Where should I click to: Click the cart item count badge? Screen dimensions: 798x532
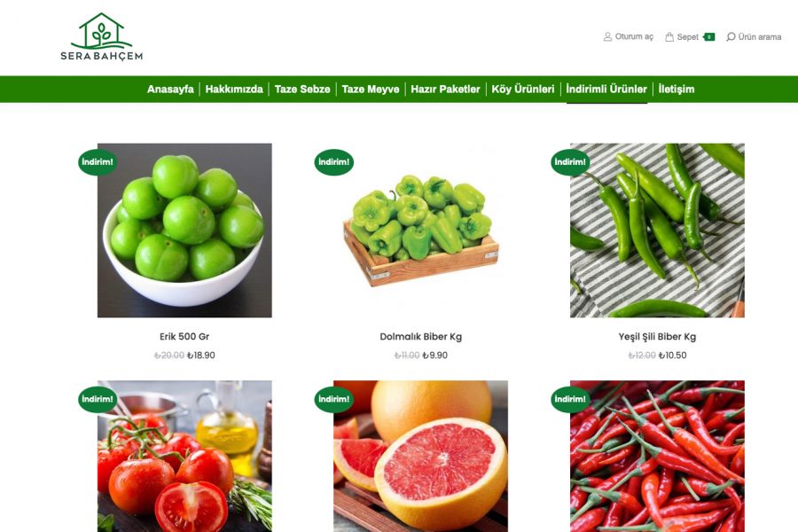tap(709, 36)
